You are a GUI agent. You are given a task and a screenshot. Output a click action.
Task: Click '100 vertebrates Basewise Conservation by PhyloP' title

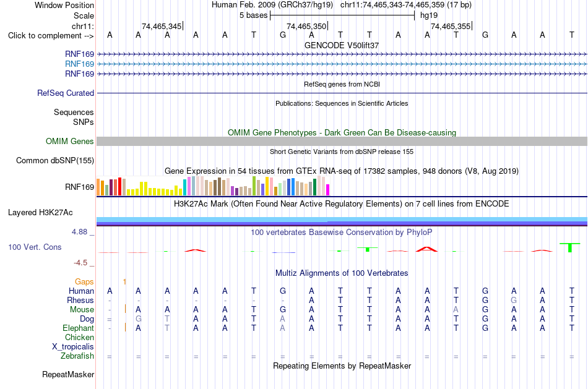tap(342, 233)
